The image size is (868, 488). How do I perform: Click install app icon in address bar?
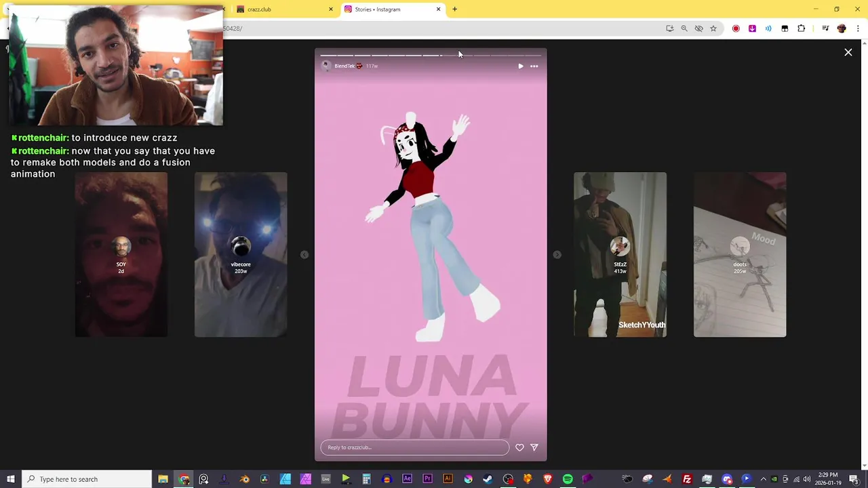669,28
